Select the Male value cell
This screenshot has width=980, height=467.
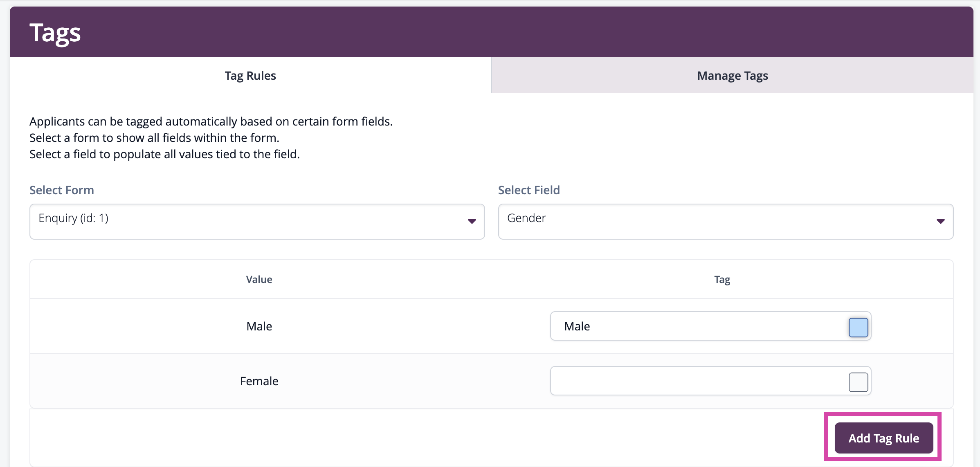tap(259, 326)
